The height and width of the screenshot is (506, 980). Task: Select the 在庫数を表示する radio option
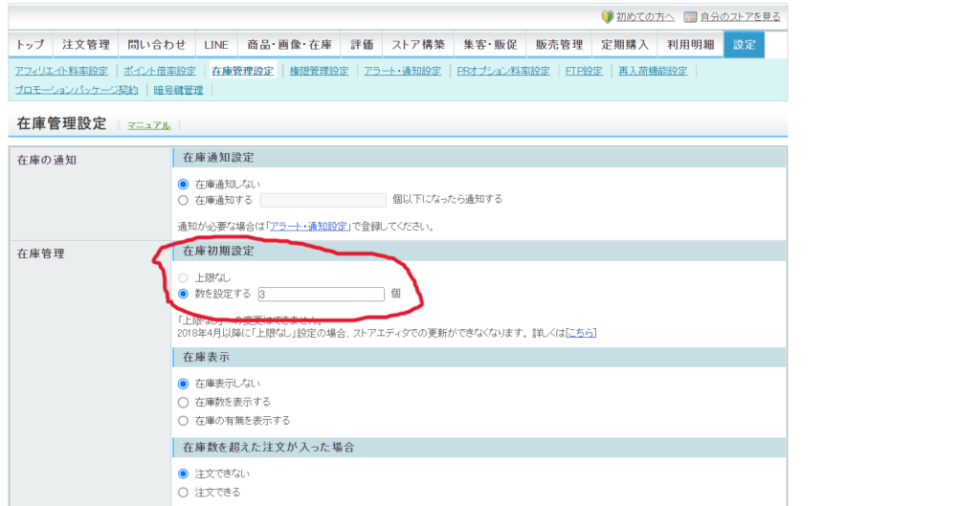tap(184, 402)
